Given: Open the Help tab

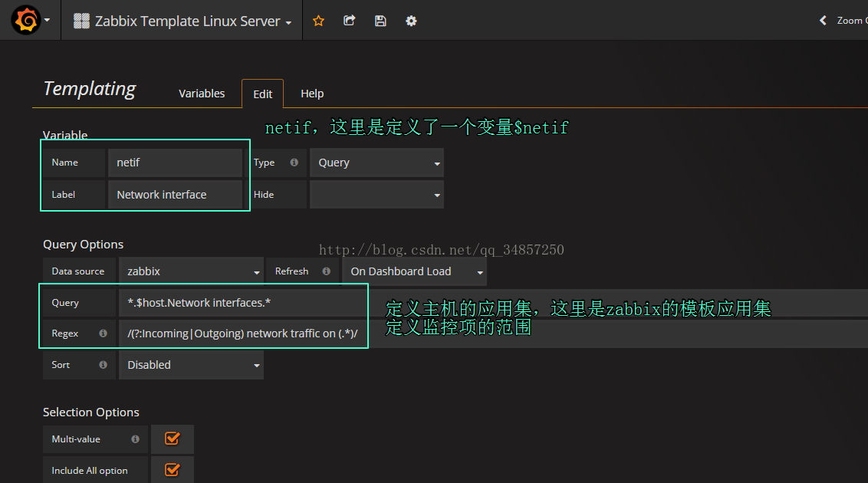Looking at the screenshot, I should (312, 94).
